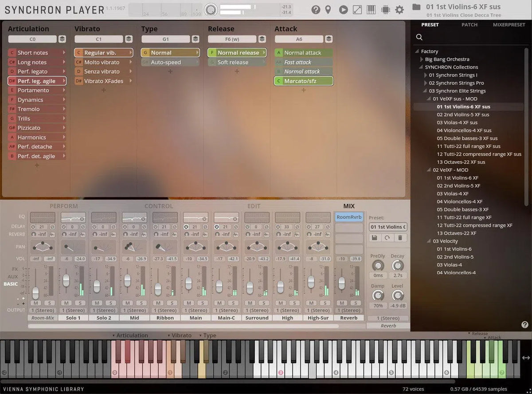Viewport: 532px width, 394px height.
Task: Toggle the keyboard display icon in toolbar
Action: 371,9
